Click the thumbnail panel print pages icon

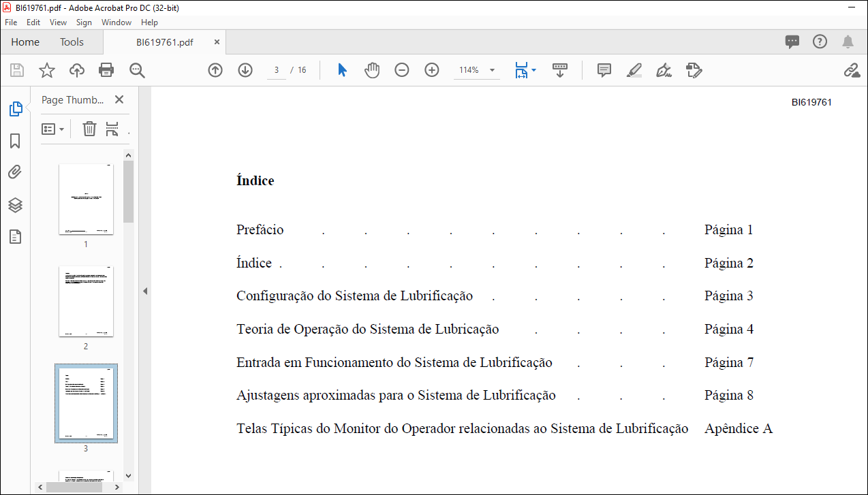112,129
